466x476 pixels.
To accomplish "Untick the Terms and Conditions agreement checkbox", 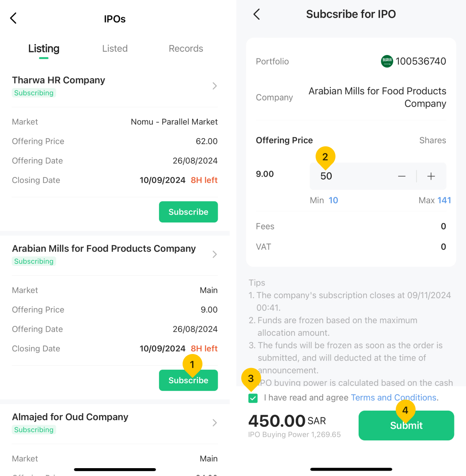I will [x=253, y=398].
